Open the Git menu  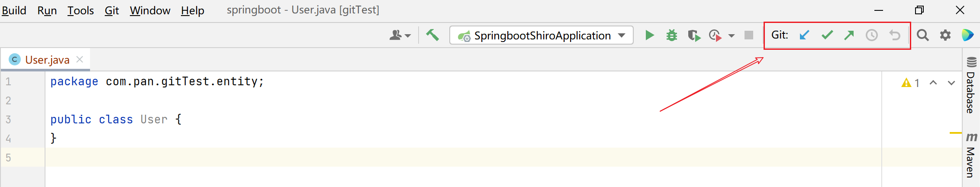click(112, 10)
